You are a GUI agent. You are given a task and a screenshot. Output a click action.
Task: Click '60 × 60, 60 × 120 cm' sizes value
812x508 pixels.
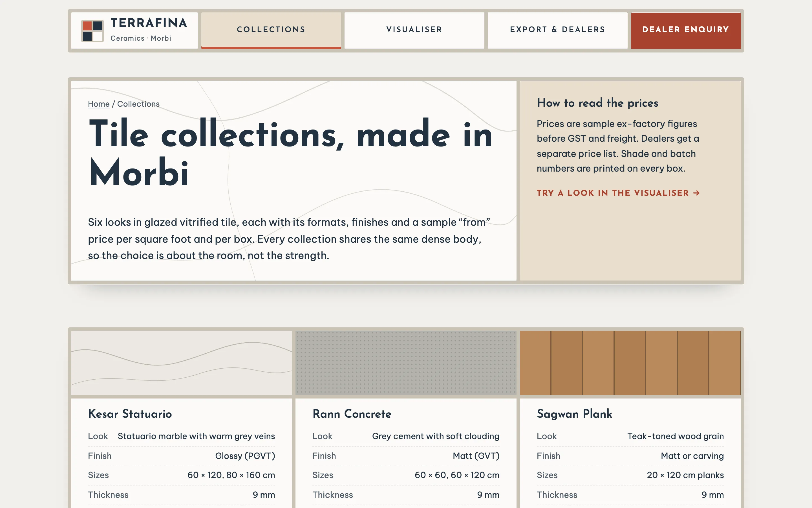tap(457, 475)
